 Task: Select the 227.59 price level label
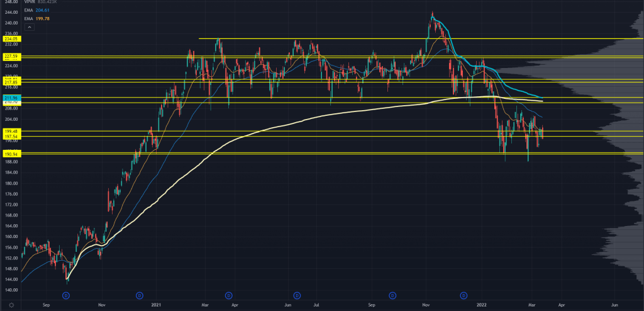tap(10, 56)
